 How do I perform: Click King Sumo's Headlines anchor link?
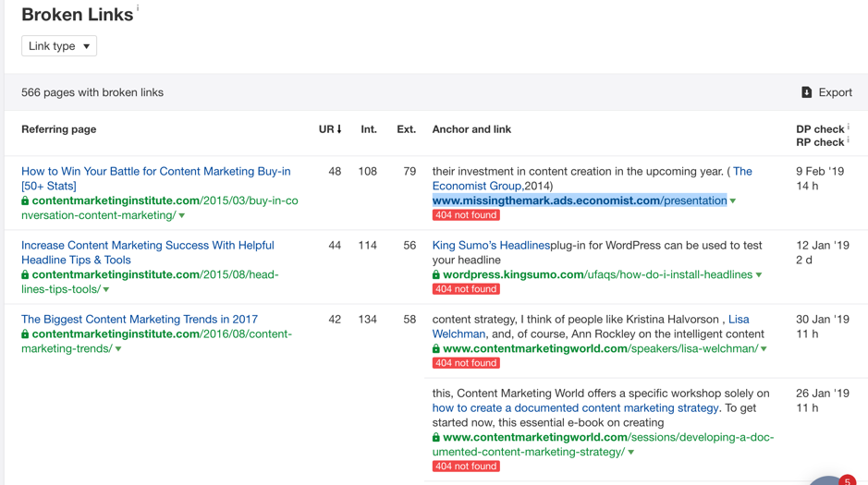coord(491,246)
